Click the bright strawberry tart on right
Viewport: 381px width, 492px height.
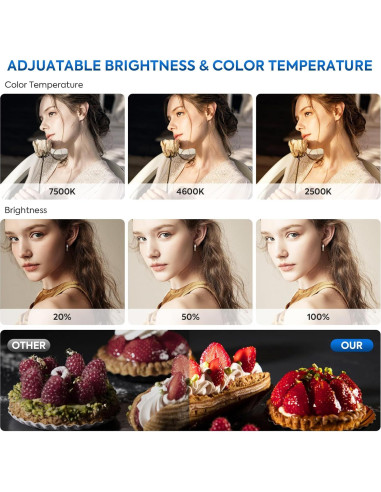point(320,397)
